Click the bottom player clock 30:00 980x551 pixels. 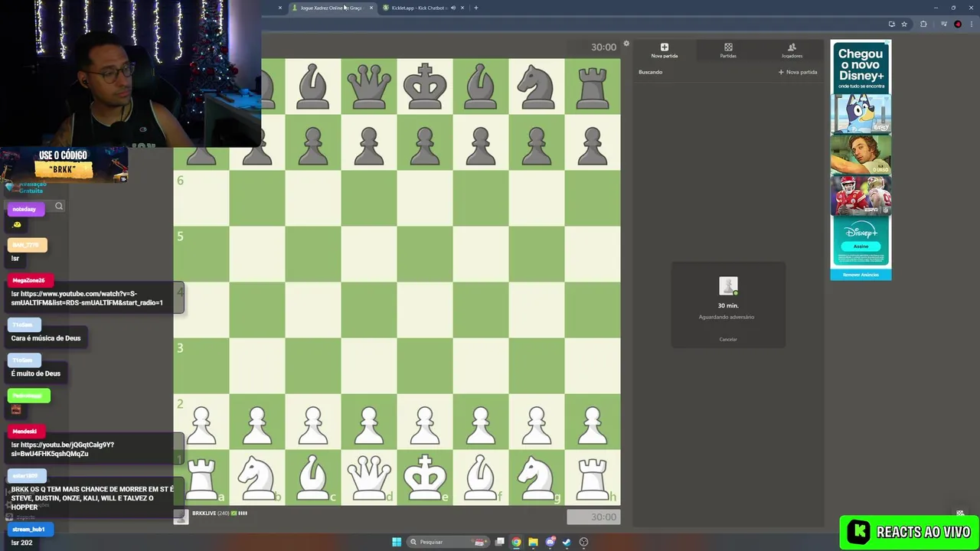pos(593,517)
